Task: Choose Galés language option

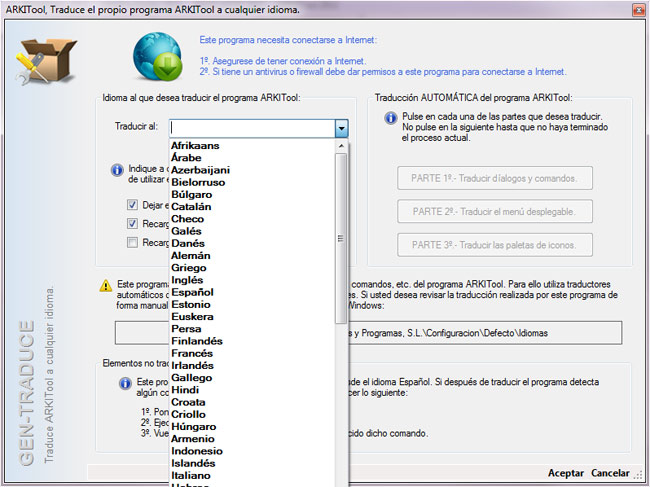Action: [252, 231]
